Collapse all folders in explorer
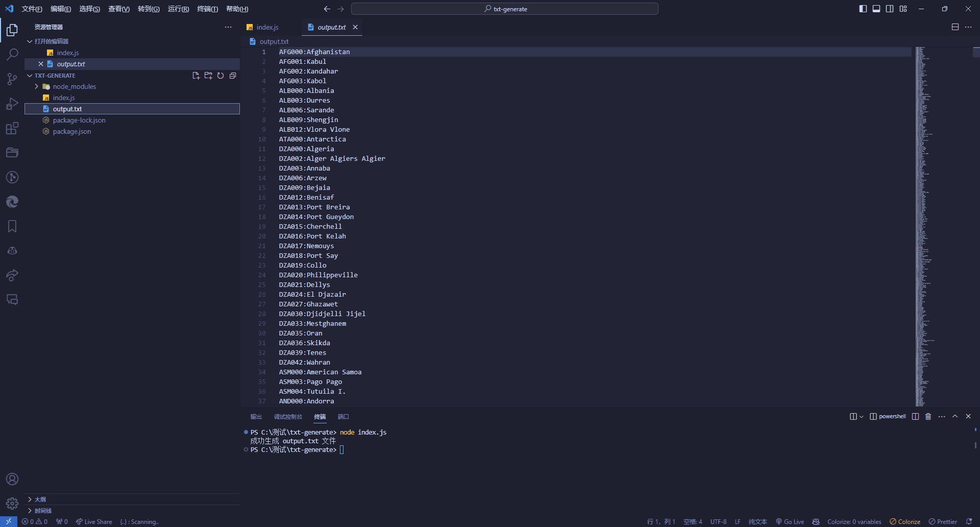 [233, 76]
